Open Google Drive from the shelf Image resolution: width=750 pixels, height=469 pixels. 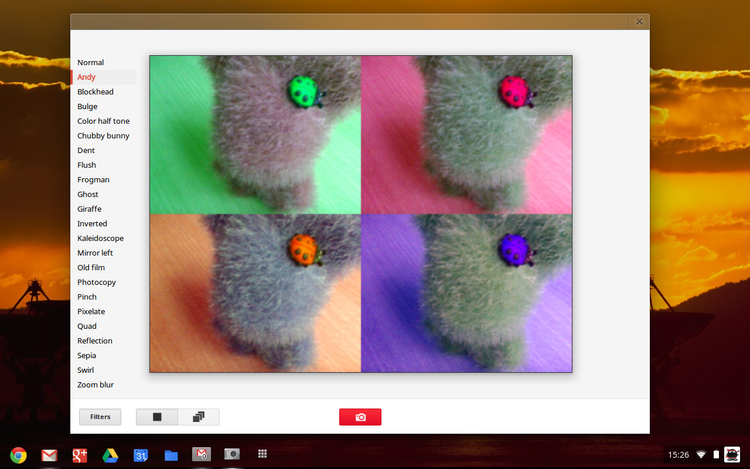click(110, 455)
